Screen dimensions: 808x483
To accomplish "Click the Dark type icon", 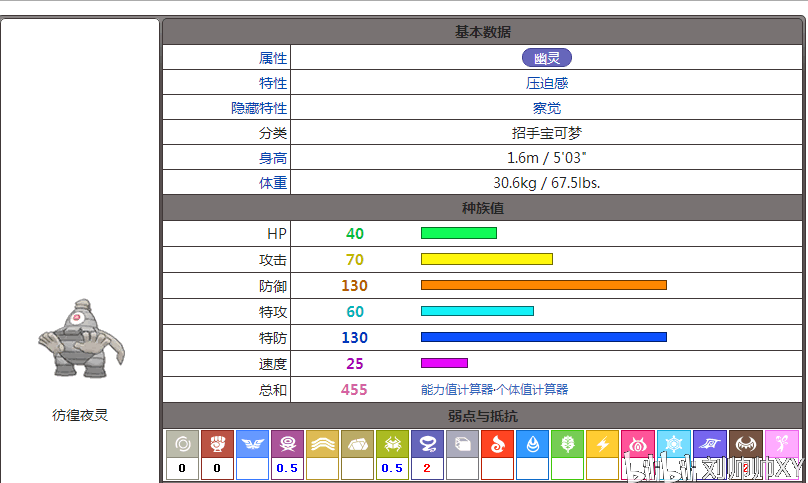I will pos(745,444).
